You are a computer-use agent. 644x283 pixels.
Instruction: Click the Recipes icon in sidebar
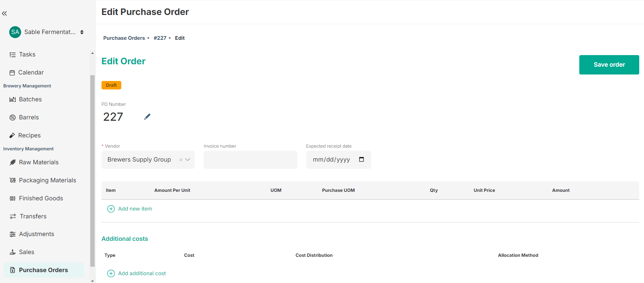click(x=12, y=136)
